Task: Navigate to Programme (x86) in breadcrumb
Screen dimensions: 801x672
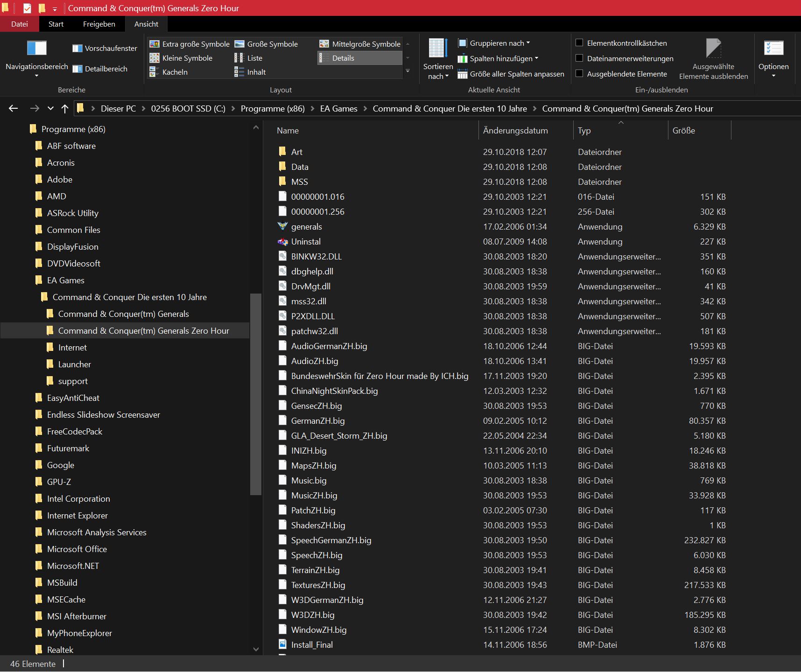Action: [x=273, y=109]
